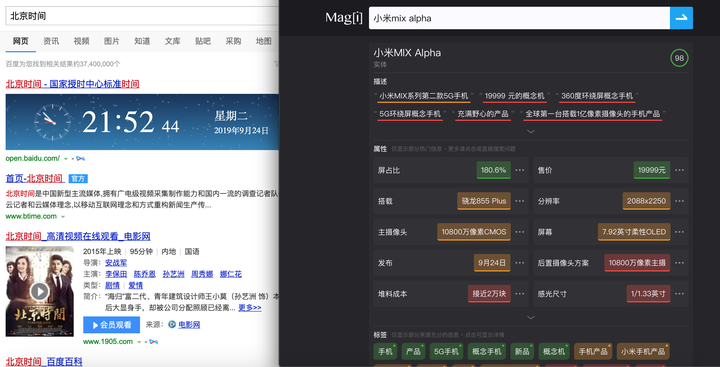This screenshot has width=720, height=367.
Task: Open the ellipsis menu beside 19999元
Action: coord(680,170)
